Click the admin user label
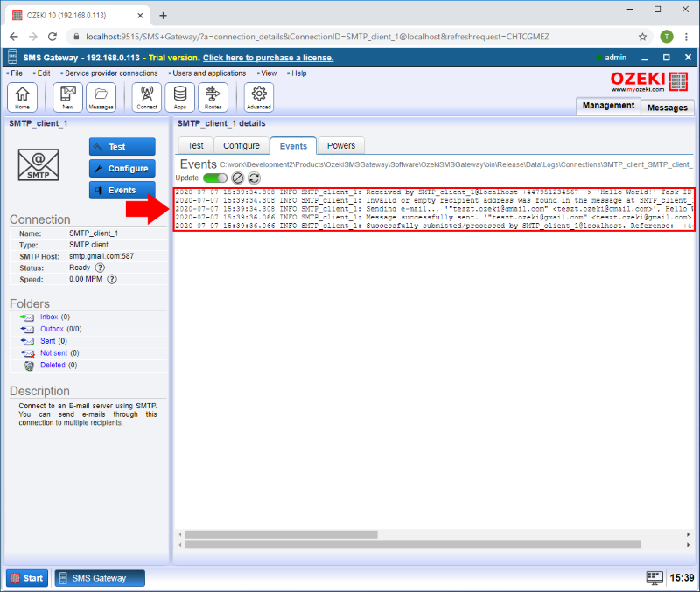 pos(615,58)
